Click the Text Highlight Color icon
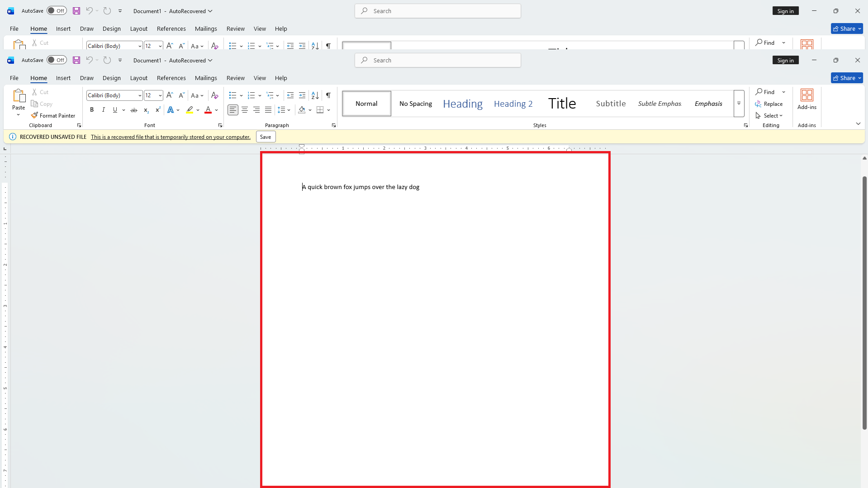 tap(190, 110)
